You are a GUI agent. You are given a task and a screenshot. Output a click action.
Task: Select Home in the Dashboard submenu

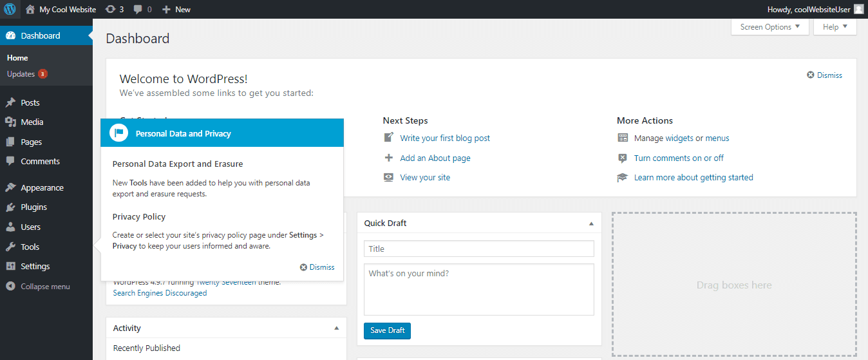coord(17,58)
